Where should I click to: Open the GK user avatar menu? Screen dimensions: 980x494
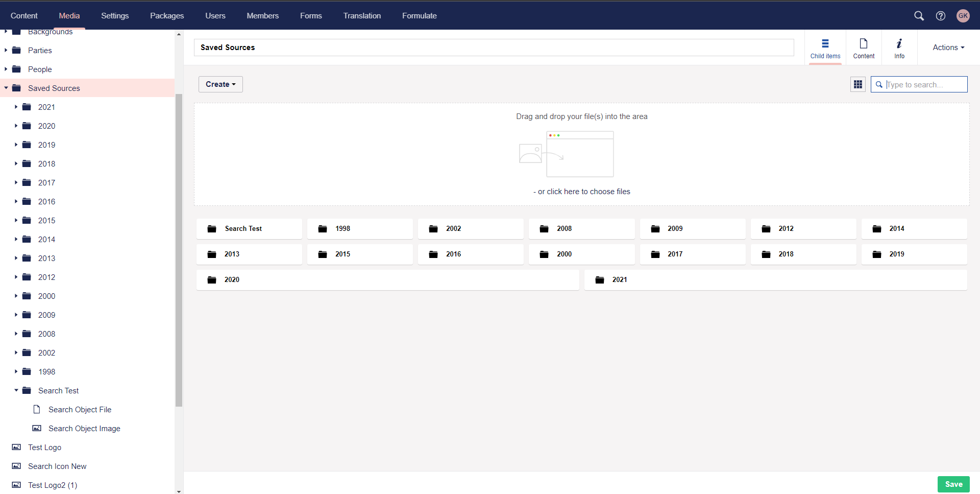pos(963,16)
